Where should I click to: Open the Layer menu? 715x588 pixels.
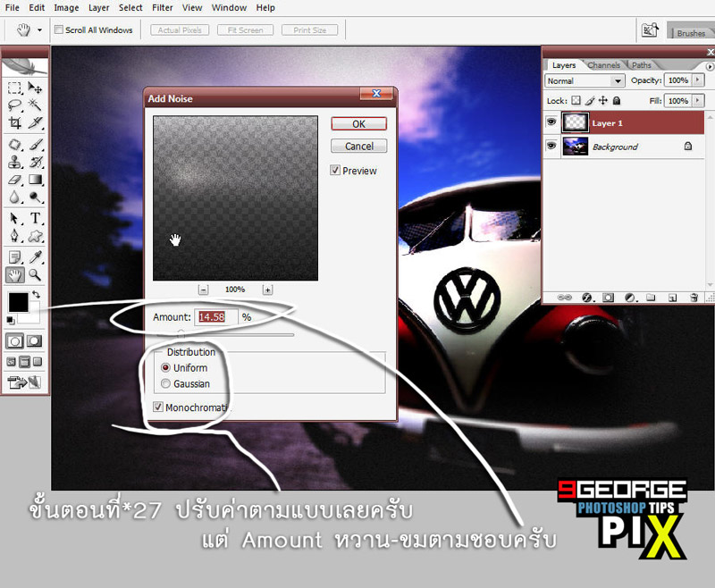[99, 8]
